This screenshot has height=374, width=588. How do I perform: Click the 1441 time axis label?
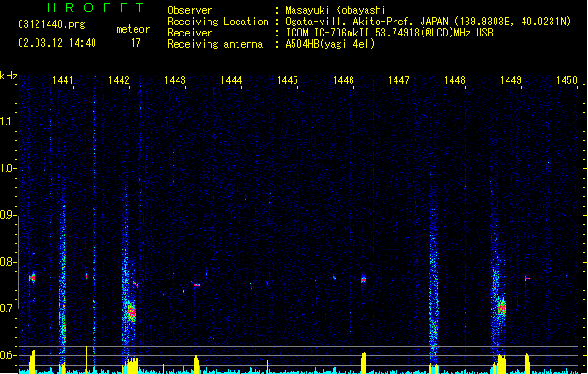63,80
